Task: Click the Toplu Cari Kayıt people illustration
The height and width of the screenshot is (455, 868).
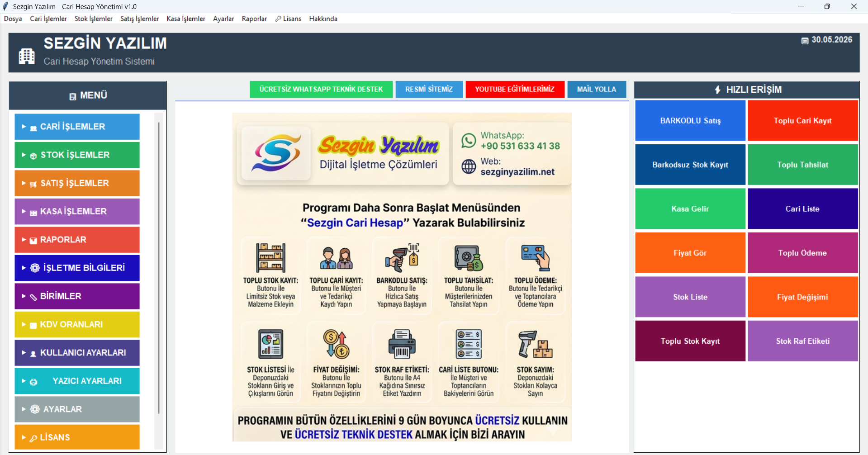Action: tap(336, 259)
